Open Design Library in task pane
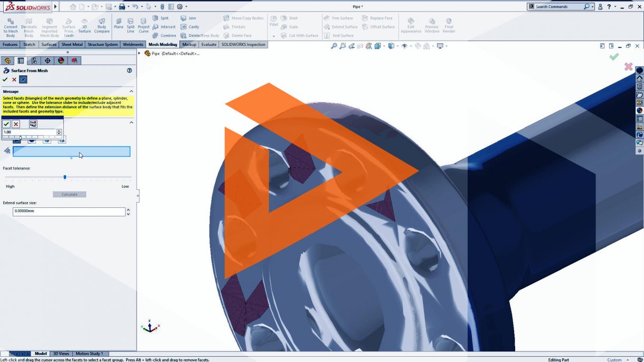The height and width of the screenshot is (362, 644). click(640, 87)
